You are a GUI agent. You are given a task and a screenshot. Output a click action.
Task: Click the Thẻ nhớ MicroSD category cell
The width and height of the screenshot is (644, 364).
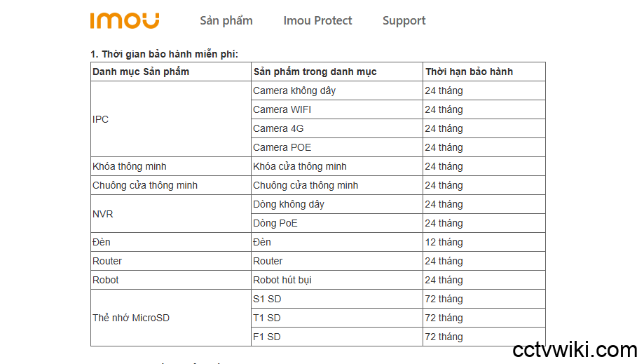click(131, 318)
